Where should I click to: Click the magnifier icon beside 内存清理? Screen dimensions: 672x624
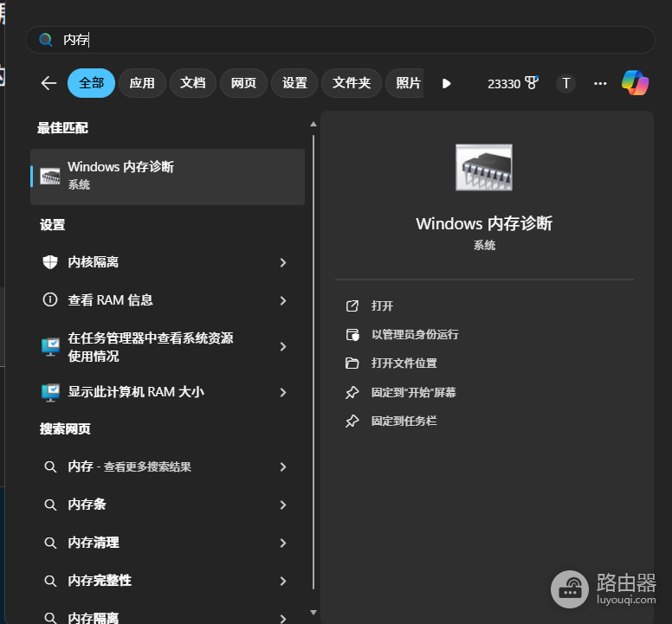[x=50, y=543]
